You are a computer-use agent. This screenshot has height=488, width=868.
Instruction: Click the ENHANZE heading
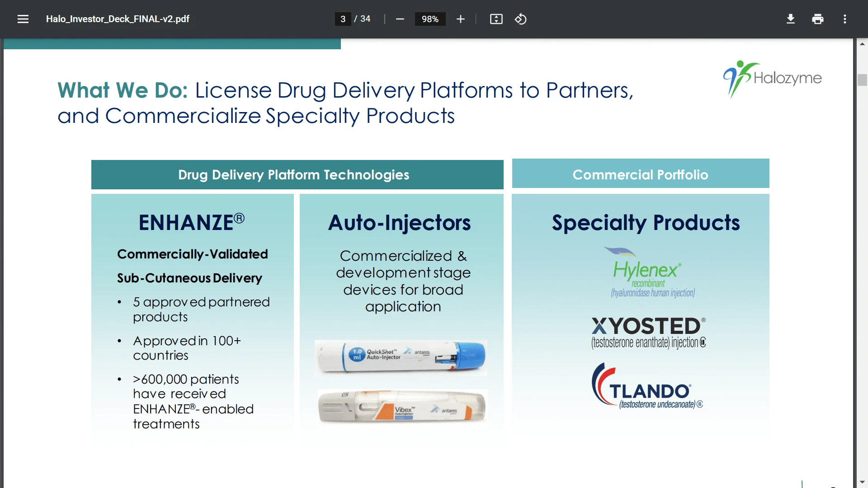pyautogui.click(x=192, y=222)
